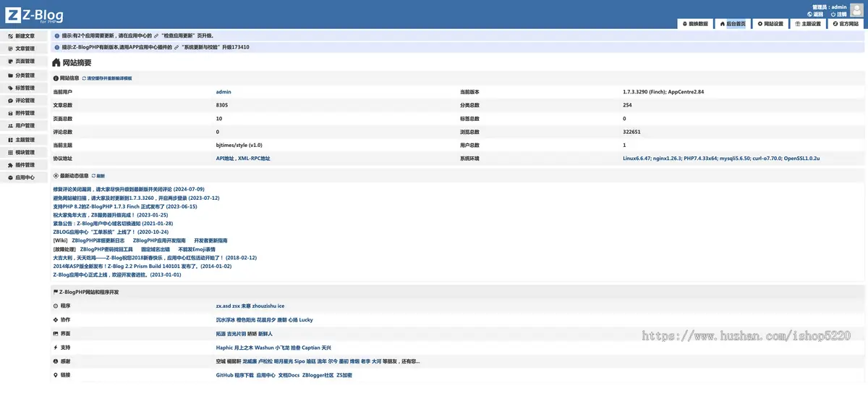The height and width of the screenshot is (420, 868).
Task: Click the zx.asd name in the 程序 row
Action: pos(223,306)
